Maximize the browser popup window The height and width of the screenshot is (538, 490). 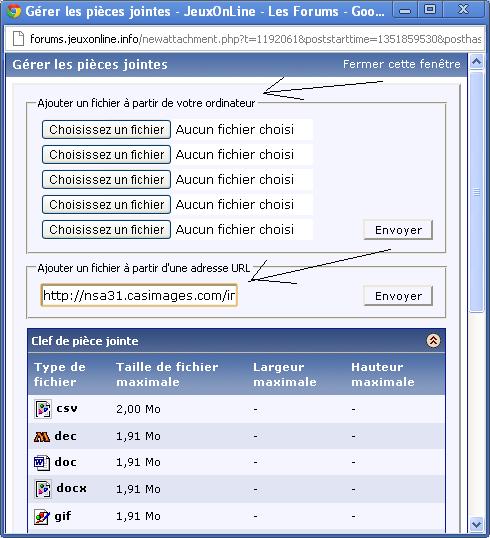[x=430, y=10]
